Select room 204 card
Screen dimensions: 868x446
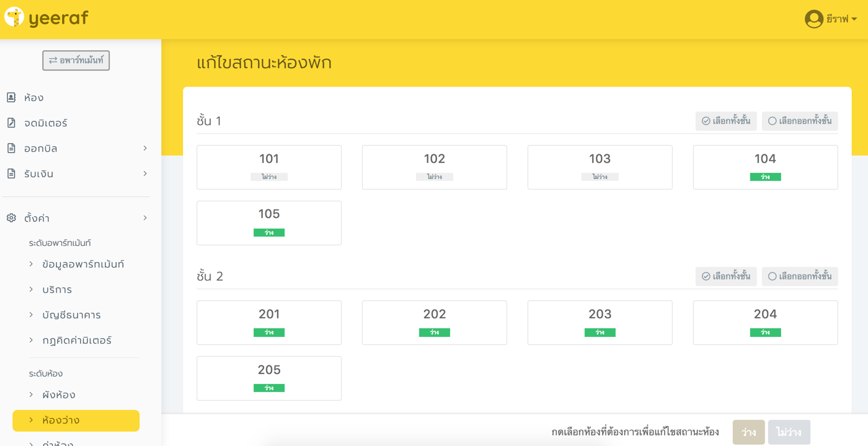pyautogui.click(x=766, y=323)
